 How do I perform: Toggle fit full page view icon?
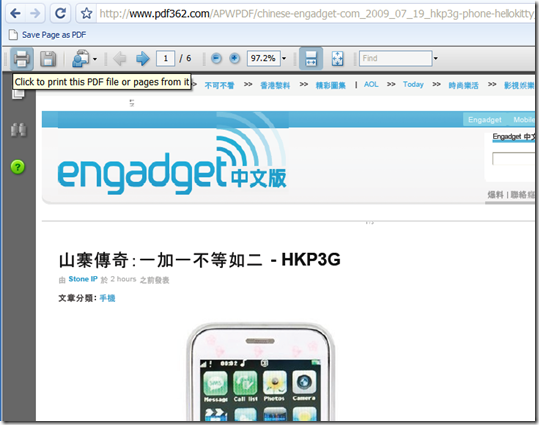[x=338, y=58]
